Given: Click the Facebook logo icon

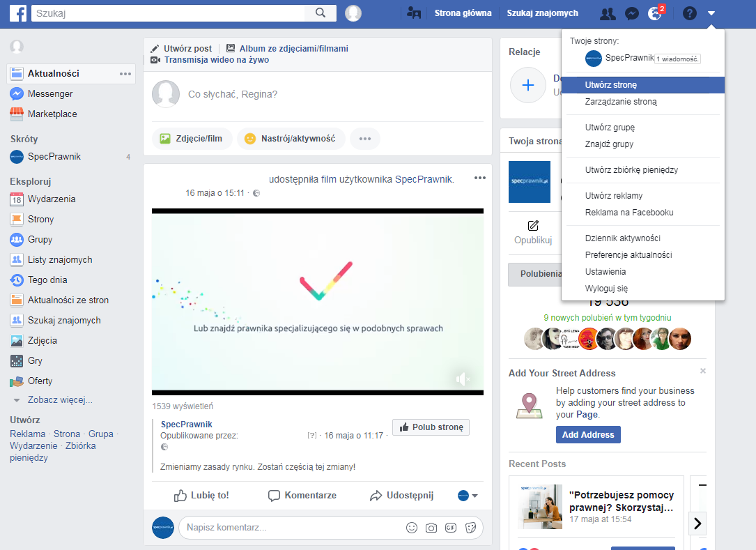Looking at the screenshot, I should 18,13.
